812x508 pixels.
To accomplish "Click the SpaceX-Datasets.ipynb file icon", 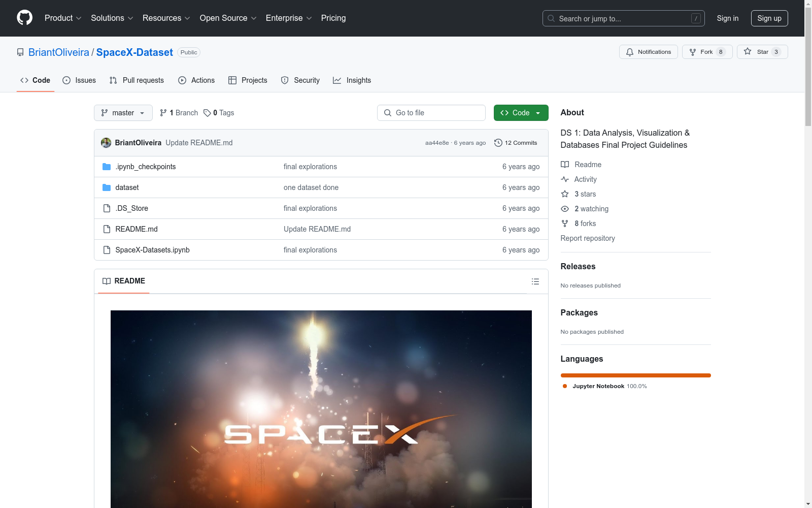I will pos(107,250).
